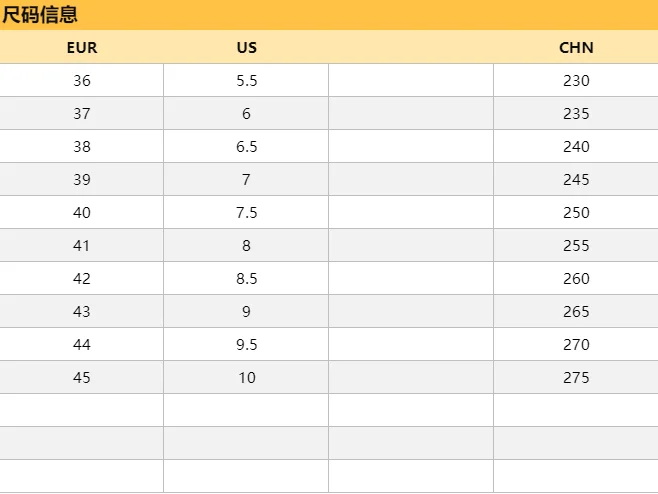This screenshot has height=494, width=658.
Task: Click the CHN 245 cell
Action: pos(576,180)
